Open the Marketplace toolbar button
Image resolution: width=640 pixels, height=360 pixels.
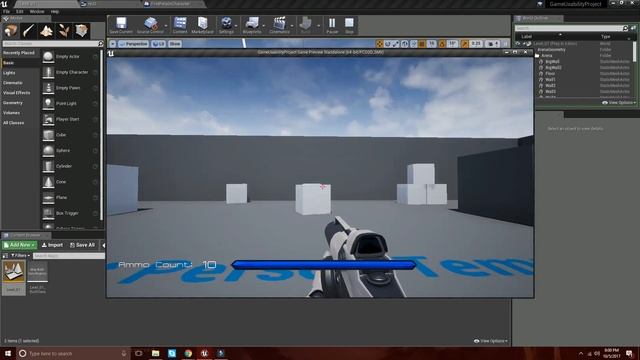tap(202, 25)
